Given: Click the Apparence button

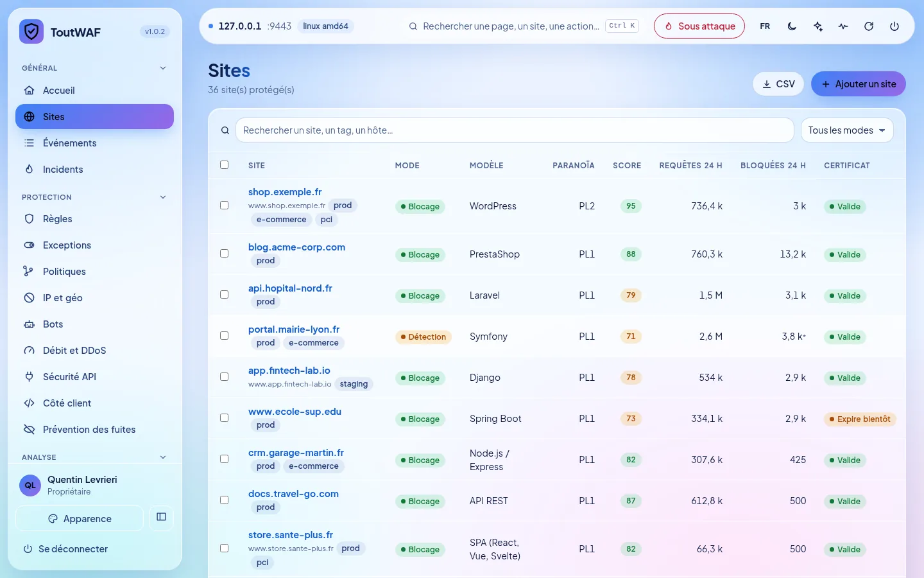Looking at the screenshot, I should coord(80,519).
